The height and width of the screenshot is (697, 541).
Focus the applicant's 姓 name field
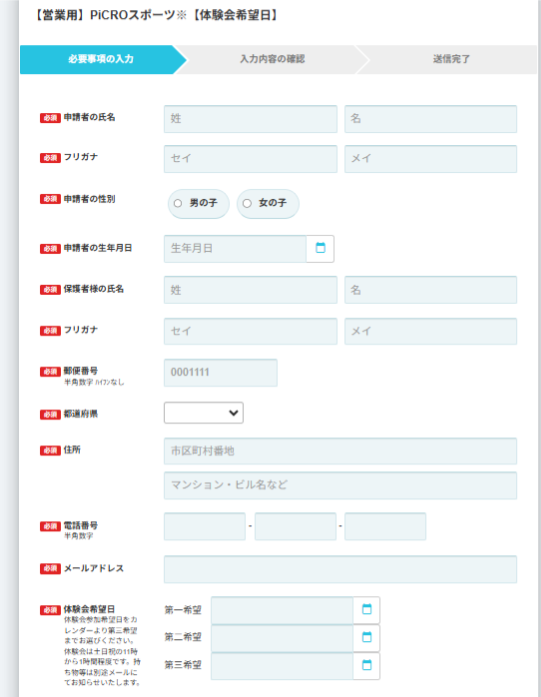(x=250, y=119)
